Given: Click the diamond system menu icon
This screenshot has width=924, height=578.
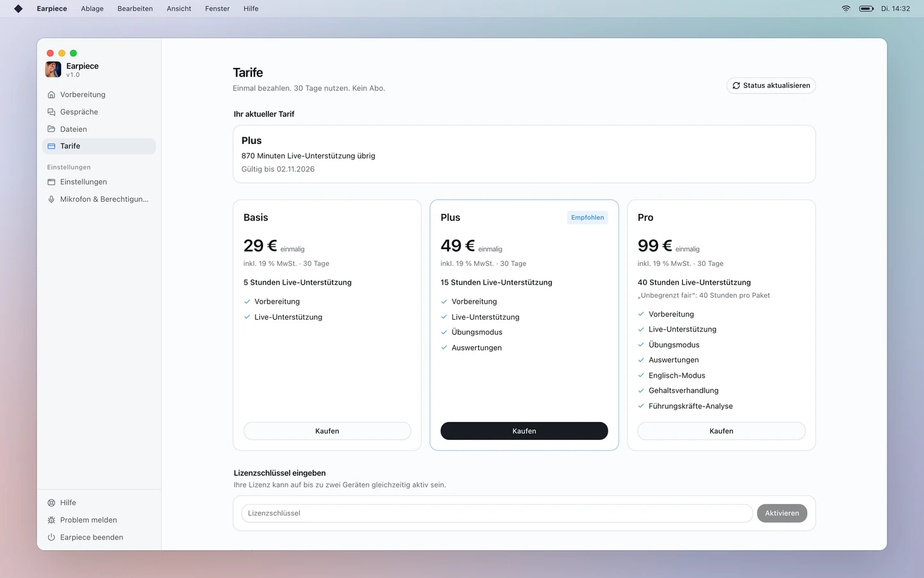Looking at the screenshot, I should click(x=19, y=8).
